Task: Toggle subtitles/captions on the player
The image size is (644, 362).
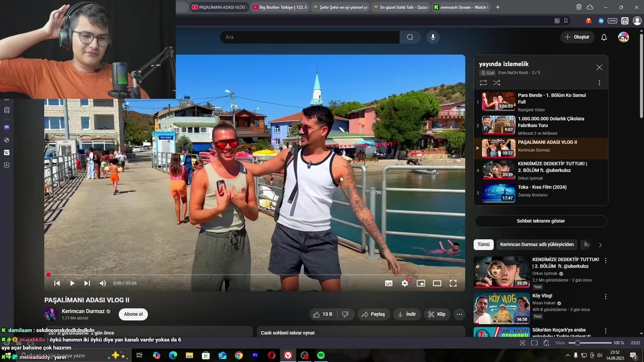Action: point(388,284)
